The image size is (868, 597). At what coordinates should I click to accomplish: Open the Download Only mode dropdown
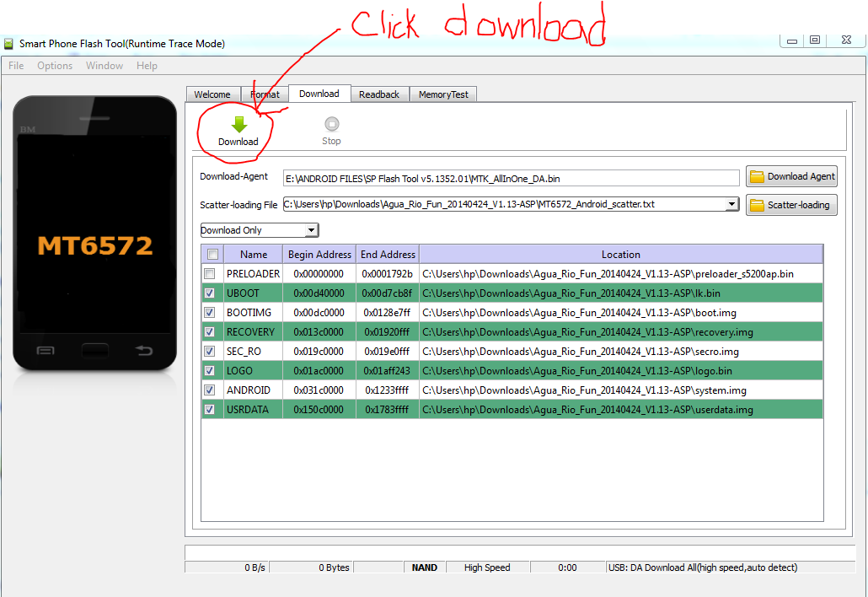click(260, 230)
